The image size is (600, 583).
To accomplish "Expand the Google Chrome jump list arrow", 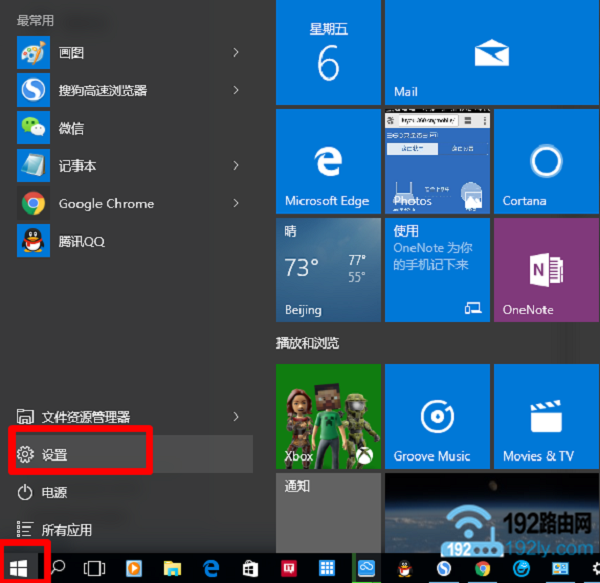I will click(236, 203).
